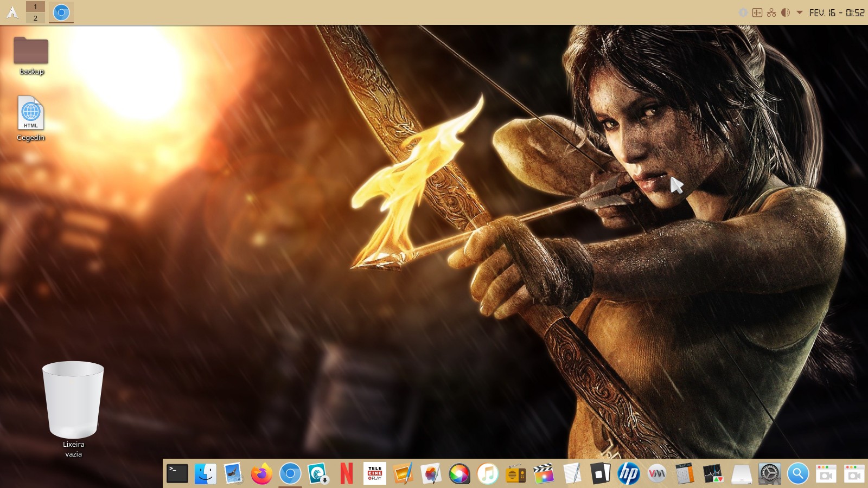Open the Mail stamp icon in dock

(x=234, y=474)
